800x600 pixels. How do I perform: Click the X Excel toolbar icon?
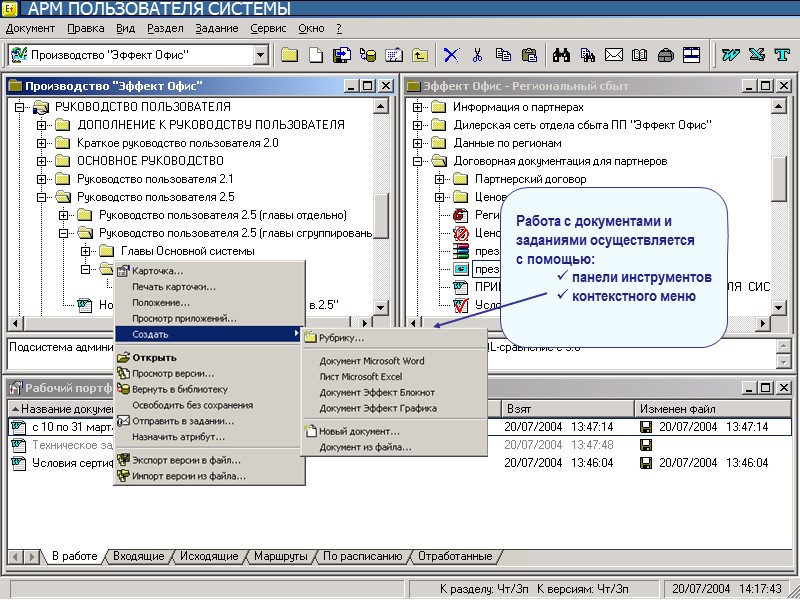point(757,55)
